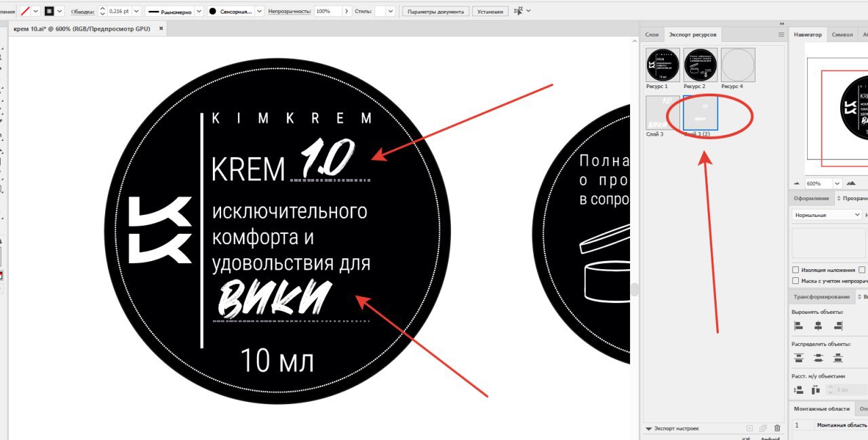Click the KIMKREM heading text on canvas

click(292, 118)
